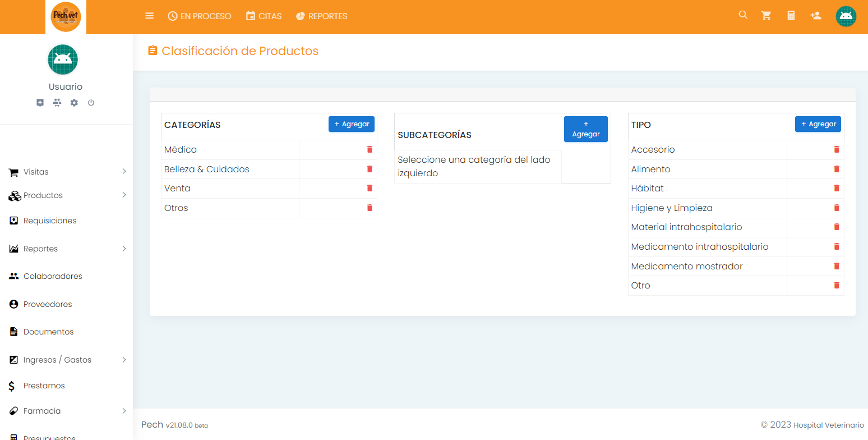
Task: Delete the Otros category via trash icon
Action: (x=370, y=208)
